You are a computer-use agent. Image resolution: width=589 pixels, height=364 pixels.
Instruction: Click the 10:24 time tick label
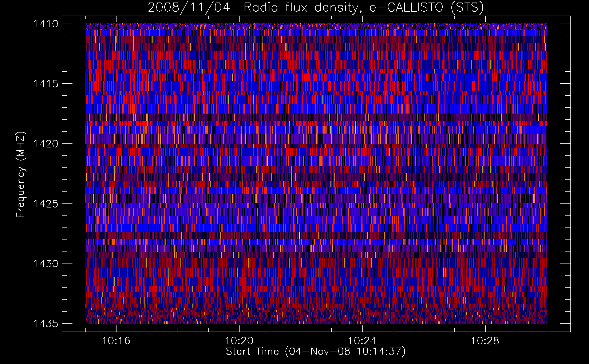[362, 341]
